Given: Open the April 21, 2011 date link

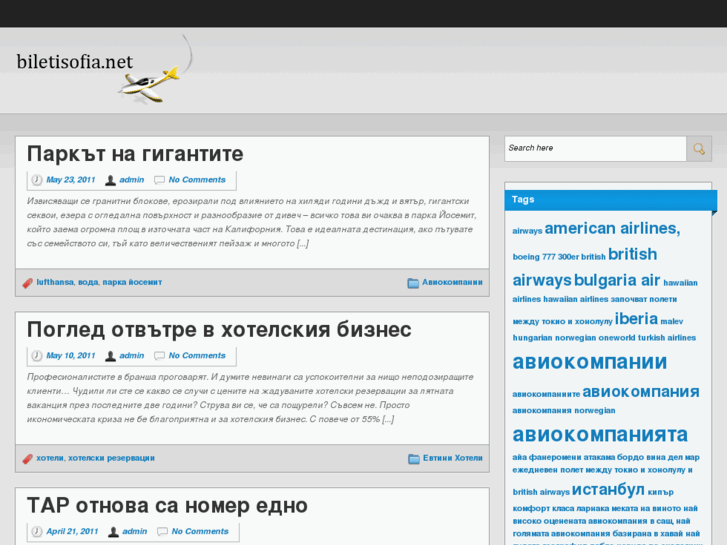Looking at the screenshot, I should [72, 531].
